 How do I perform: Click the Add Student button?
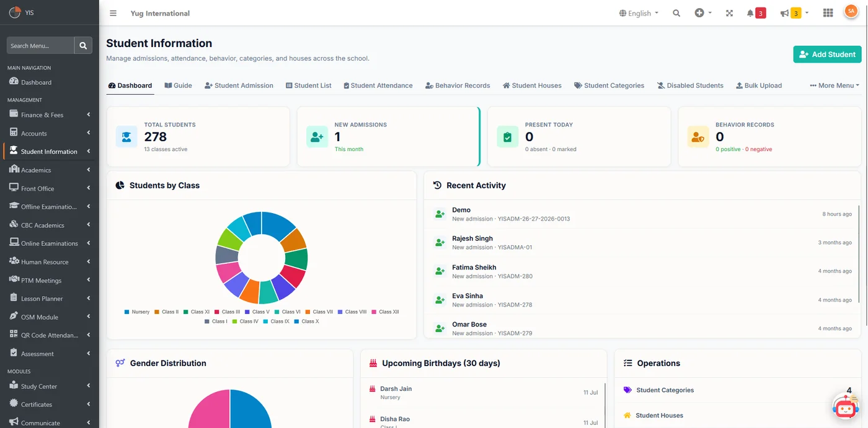(827, 55)
